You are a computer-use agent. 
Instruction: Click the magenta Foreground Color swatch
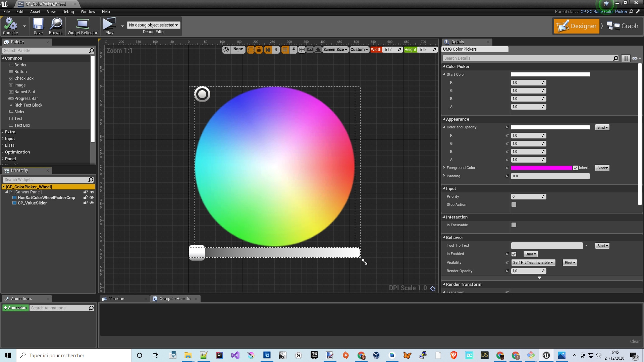[x=542, y=168]
